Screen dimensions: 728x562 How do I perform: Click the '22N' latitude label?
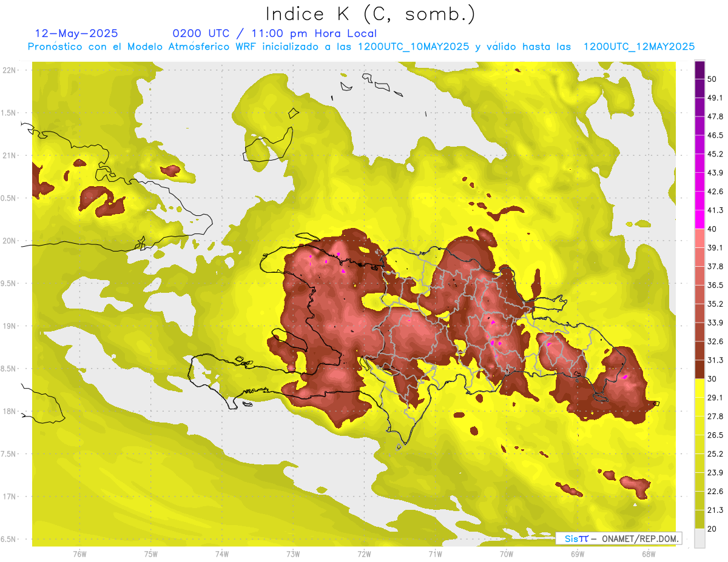coord(10,70)
